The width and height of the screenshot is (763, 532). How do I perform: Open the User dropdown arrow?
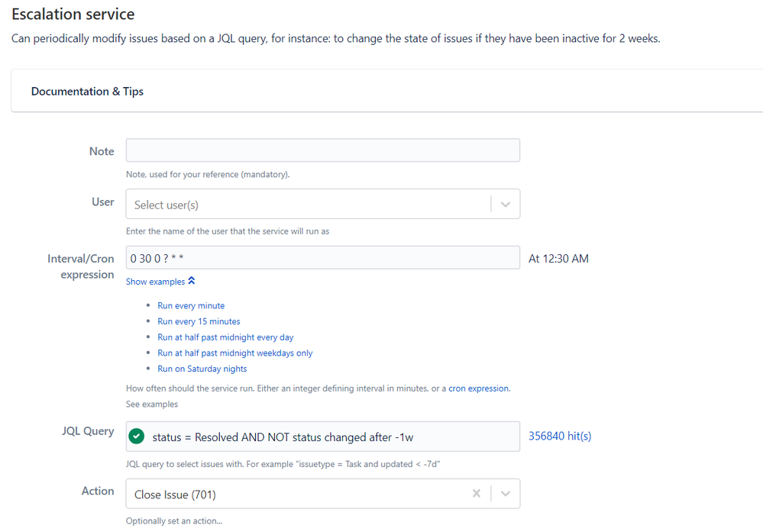tap(506, 205)
